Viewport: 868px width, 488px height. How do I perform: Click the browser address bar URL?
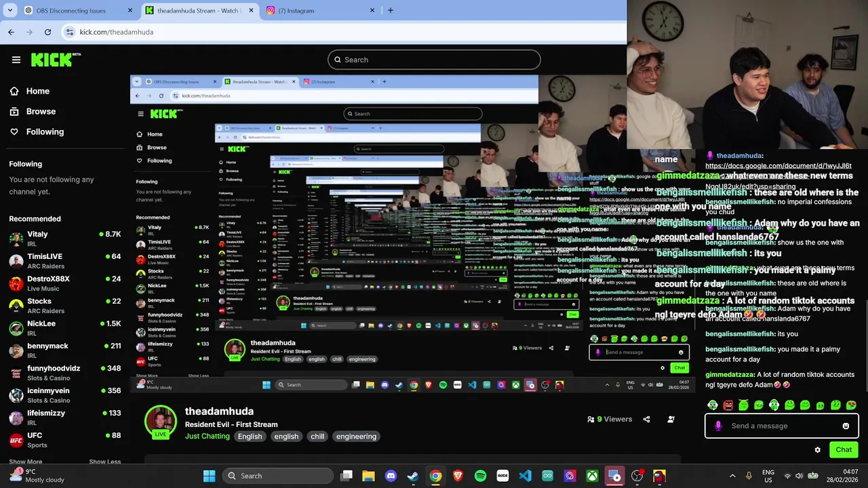coord(117,32)
